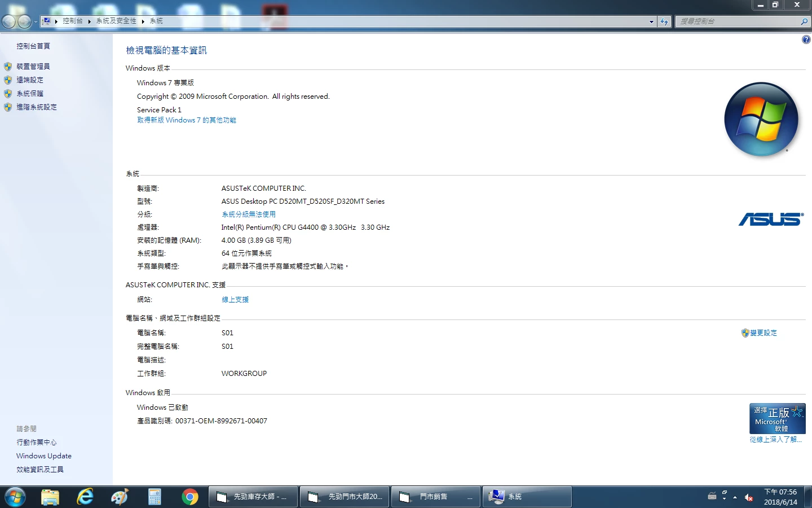This screenshot has width=812, height=508.
Task: Launch Internet Explorer from the taskbar
Action: [85, 497]
